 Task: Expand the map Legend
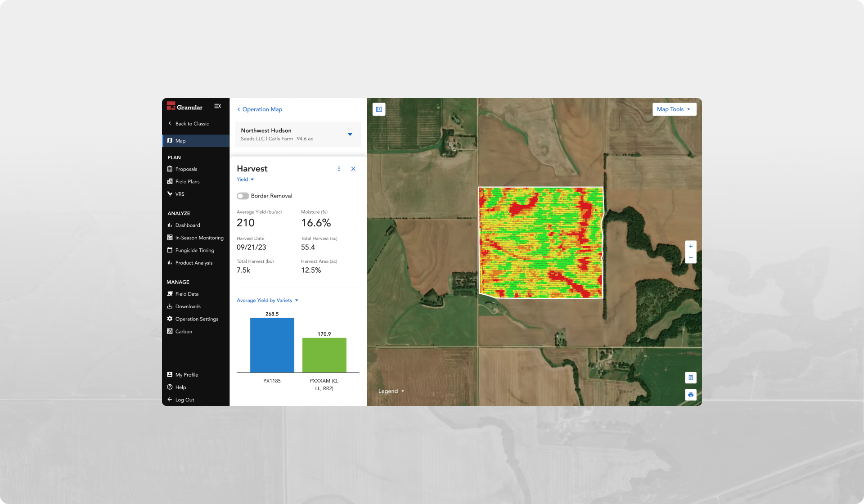(x=391, y=391)
